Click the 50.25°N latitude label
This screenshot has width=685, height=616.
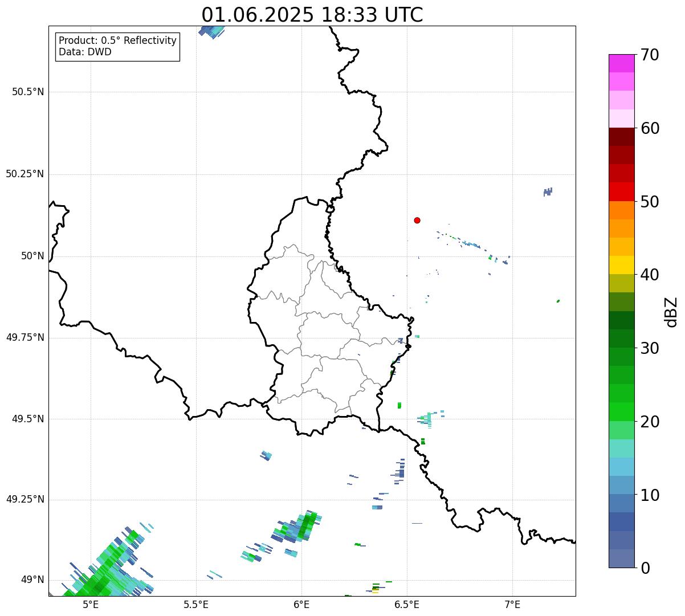pos(25,174)
